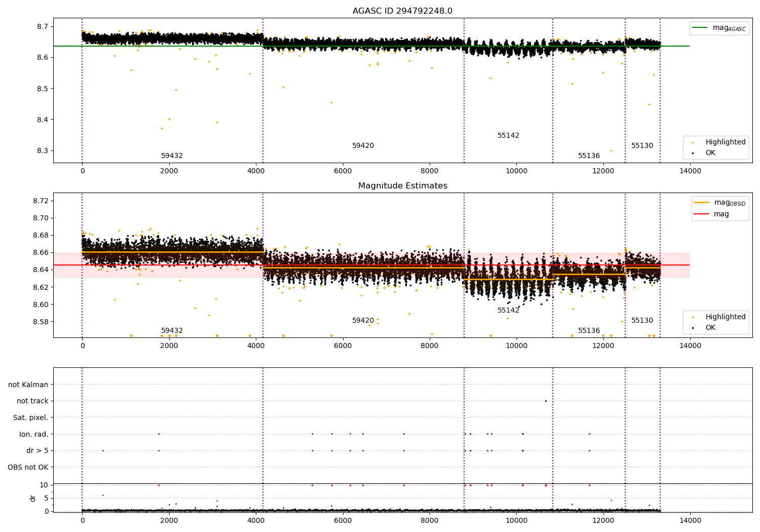760x532 pixels.
Task: Click the 'Sat. pixel.' axis label
Action: (31, 418)
